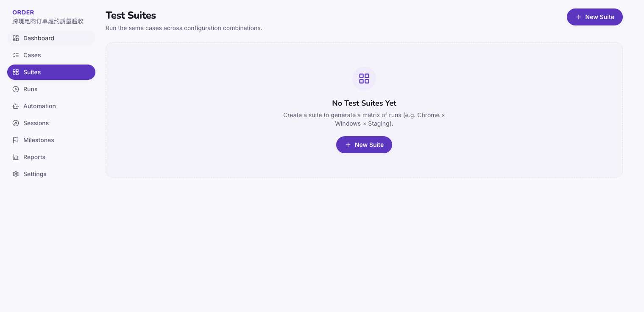Click the Dashboard grid icon in sidebar
This screenshot has height=312, width=644.
(16, 38)
